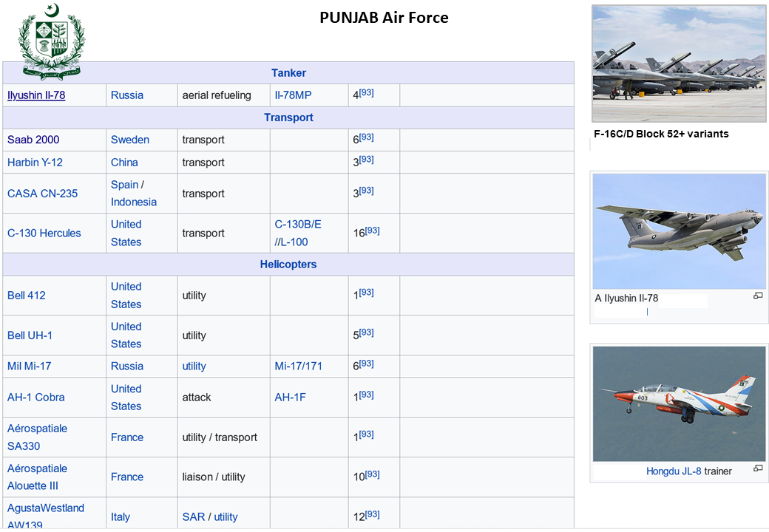
Task: Click the green coat of arms emblem
Action: [52, 41]
